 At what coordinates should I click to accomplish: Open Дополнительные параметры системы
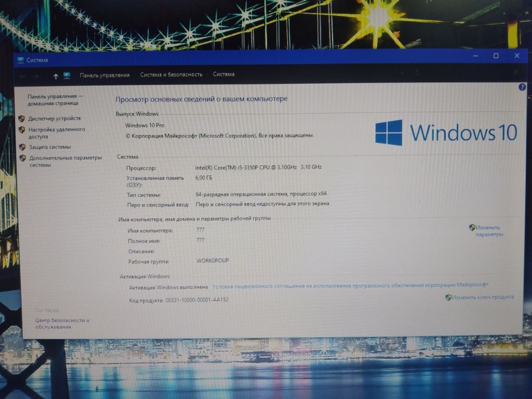point(65,161)
